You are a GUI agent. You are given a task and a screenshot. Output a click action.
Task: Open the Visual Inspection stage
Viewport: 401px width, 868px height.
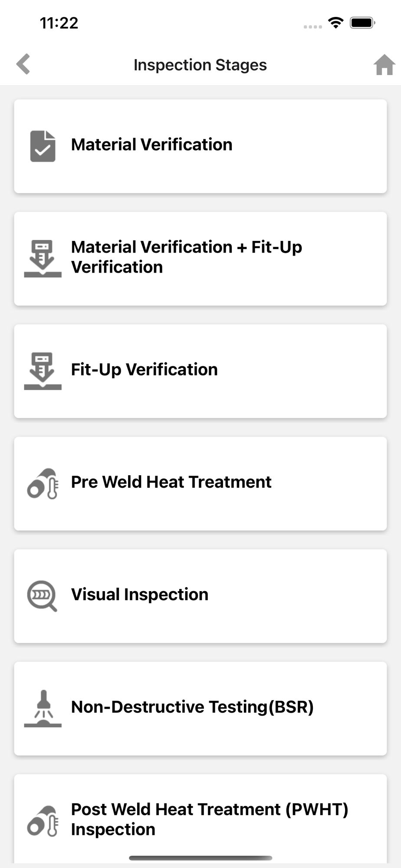point(140,595)
